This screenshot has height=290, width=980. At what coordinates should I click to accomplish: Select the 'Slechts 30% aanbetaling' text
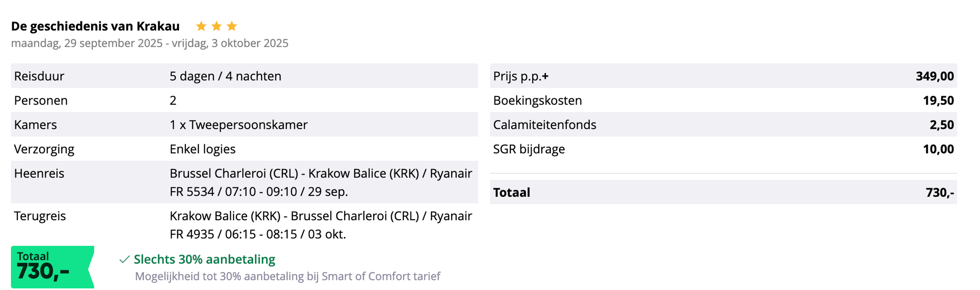click(x=204, y=260)
